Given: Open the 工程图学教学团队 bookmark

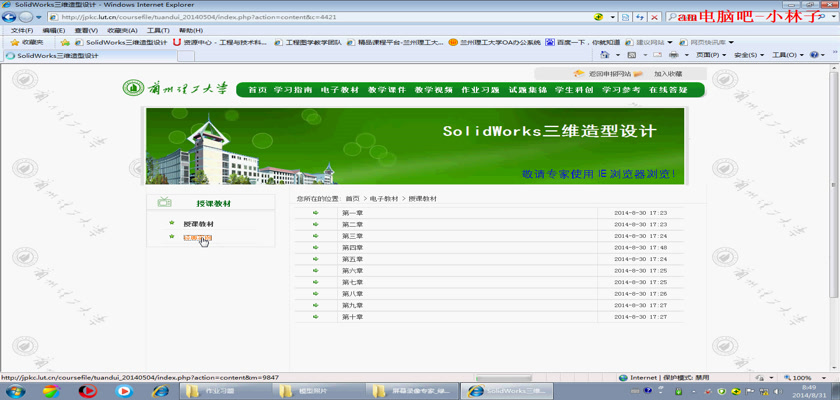Looking at the screenshot, I should pyautogui.click(x=308, y=42).
